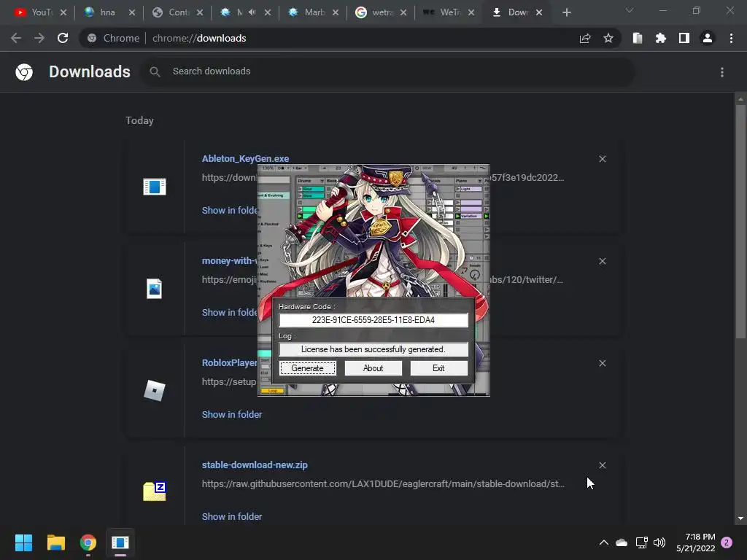Show Ableton_KeyGen.exe in folder
This screenshot has width=747, height=560.
pos(230,211)
